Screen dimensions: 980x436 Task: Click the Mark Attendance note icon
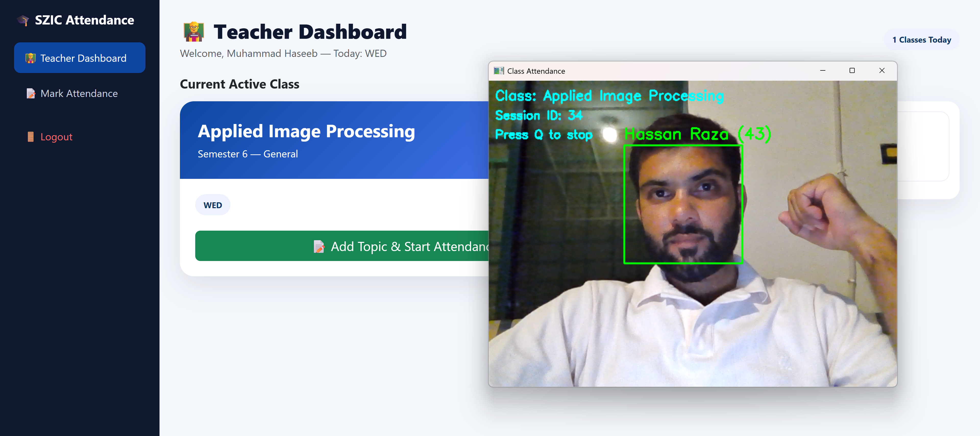click(x=30, y=94)
